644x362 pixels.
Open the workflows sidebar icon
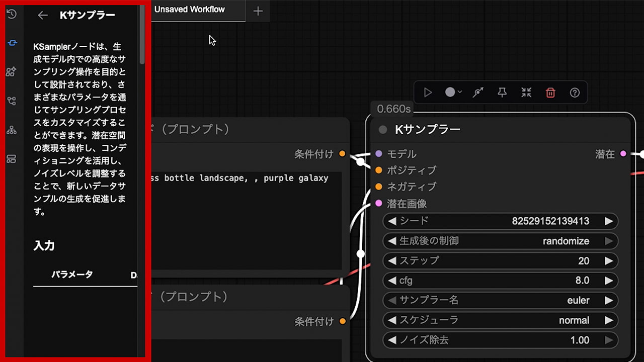tap(12, 101)
